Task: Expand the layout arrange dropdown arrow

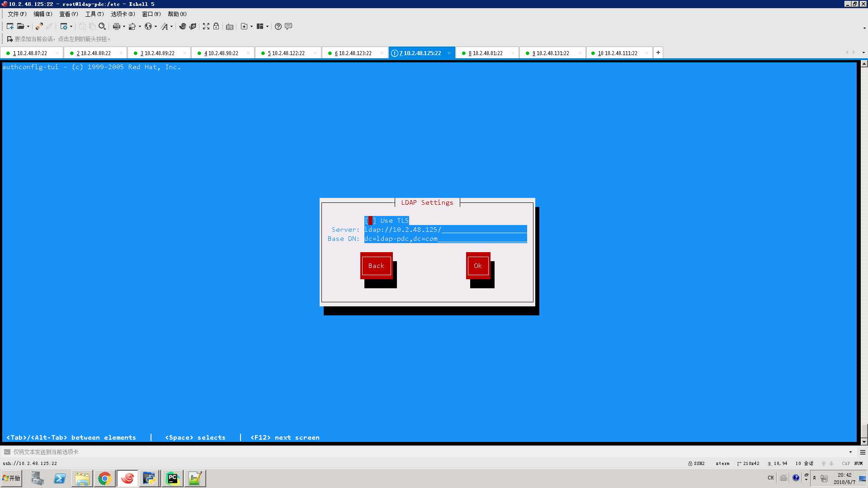Action: coord(268,27)
